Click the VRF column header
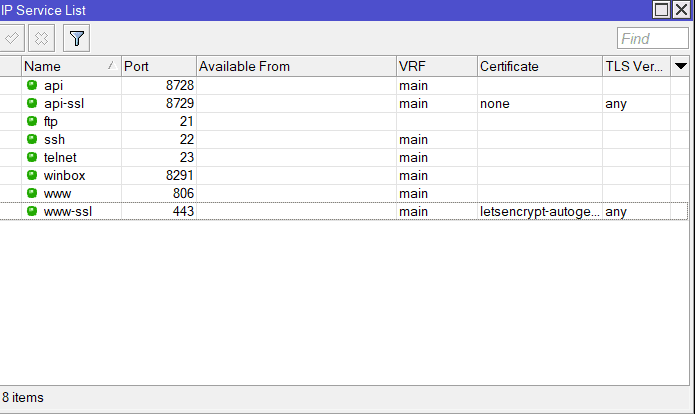Screen dimensions: 695x414 click(436, 66)
